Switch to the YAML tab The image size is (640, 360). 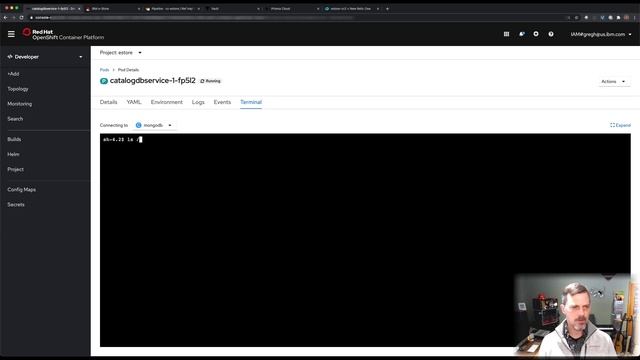(x=134, y=102)
